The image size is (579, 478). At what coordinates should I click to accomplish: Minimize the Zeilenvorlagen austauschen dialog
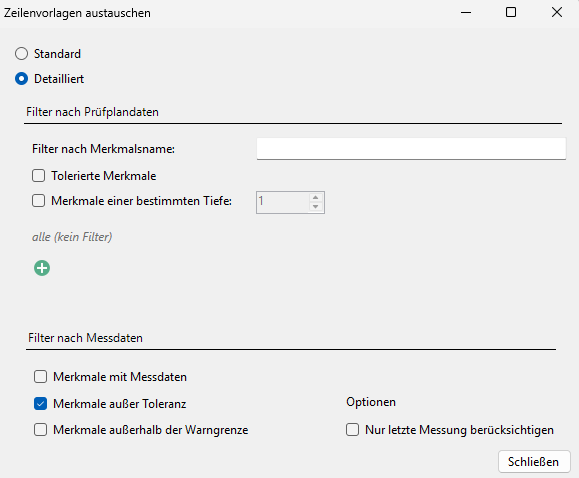[466, 13]
